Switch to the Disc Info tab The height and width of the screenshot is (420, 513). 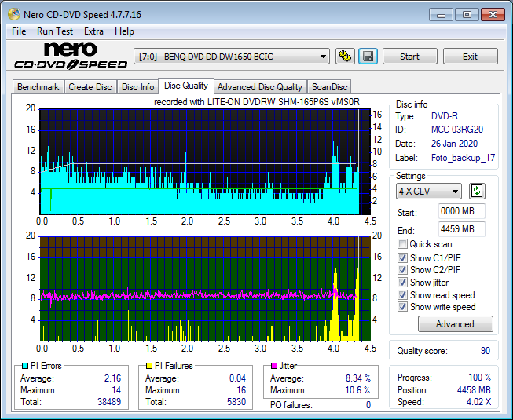point(137,87)
